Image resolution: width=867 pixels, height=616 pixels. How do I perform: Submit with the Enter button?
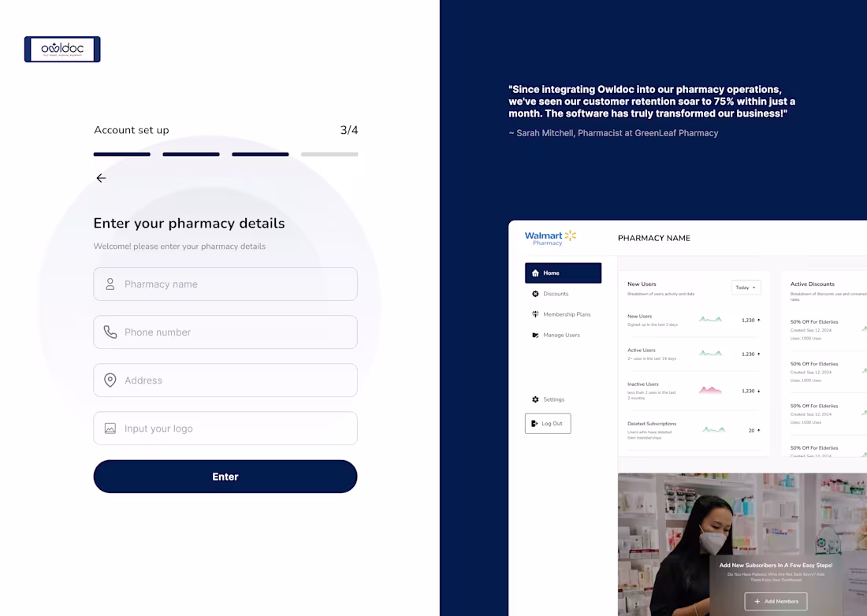click(x=225, y=477)
